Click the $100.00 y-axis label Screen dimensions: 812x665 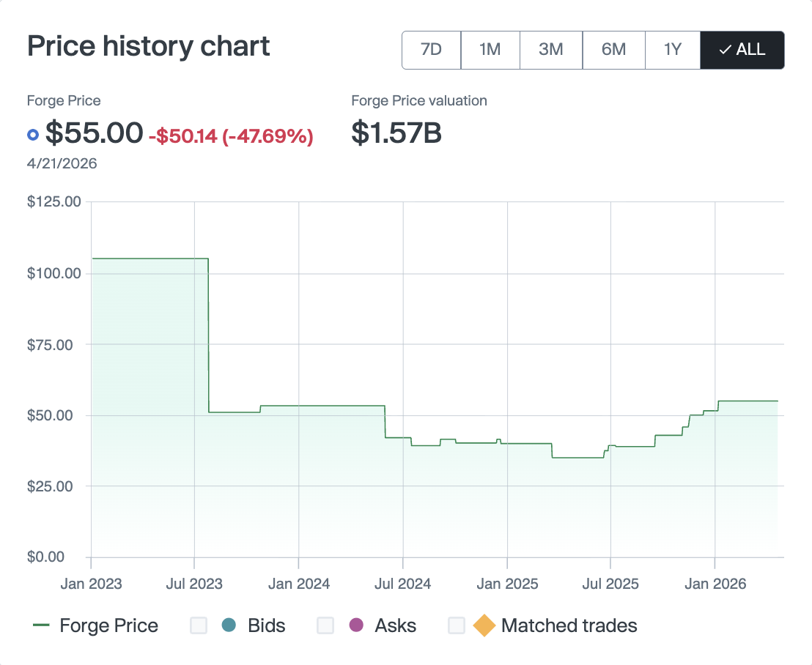54,273
